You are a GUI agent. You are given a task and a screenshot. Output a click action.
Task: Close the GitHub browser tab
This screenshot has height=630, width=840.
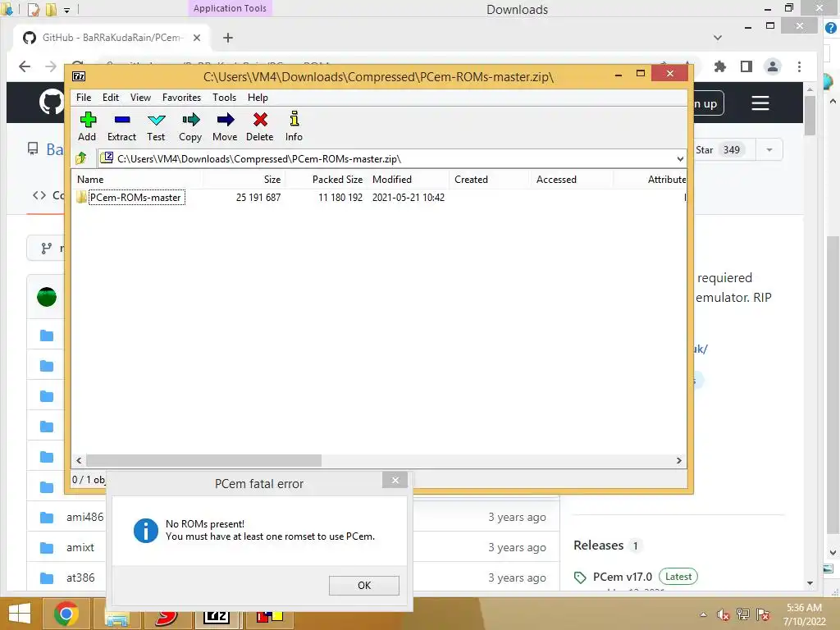point(197,38)
